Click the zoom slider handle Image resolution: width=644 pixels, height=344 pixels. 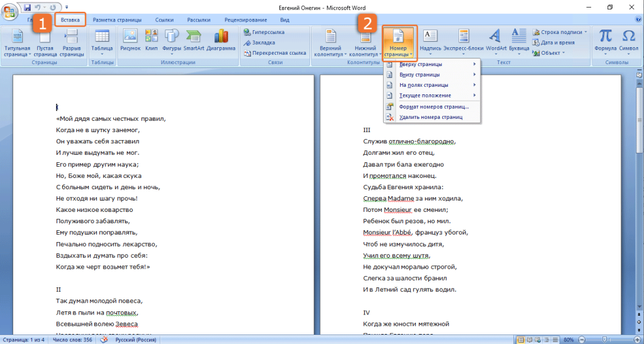(604, 340)
